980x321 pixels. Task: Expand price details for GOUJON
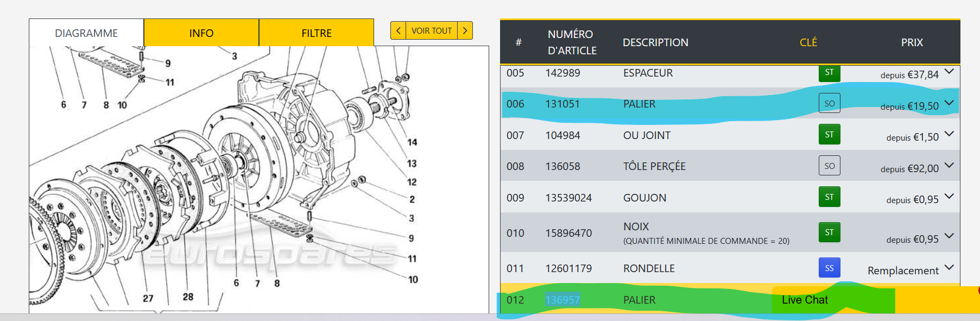coord(949,197)
